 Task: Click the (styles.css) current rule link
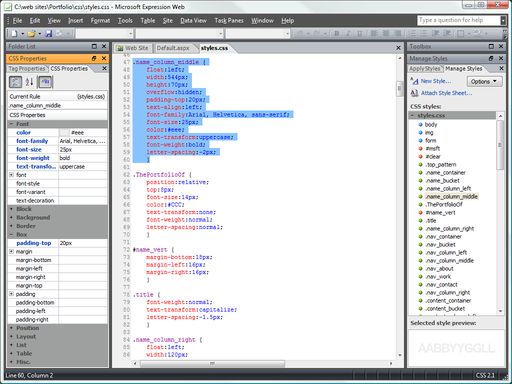91,96
